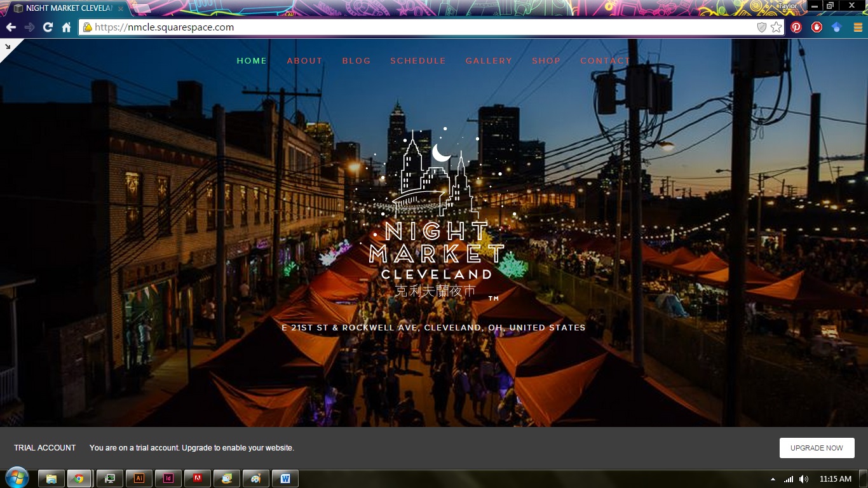Open the Google Scholar extension
The image size is (868, 488).
837,27
